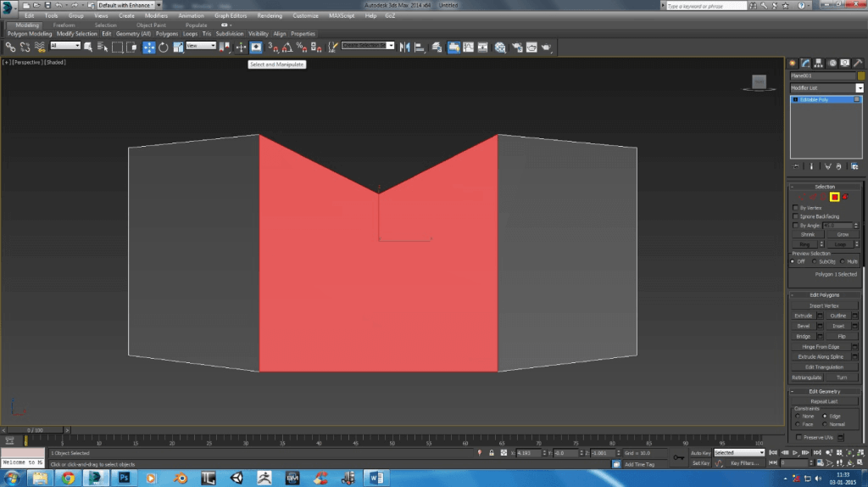Screen dimensions: 868x487
Task: Click the Grow selection button
Action: click(x=843, y=235)
